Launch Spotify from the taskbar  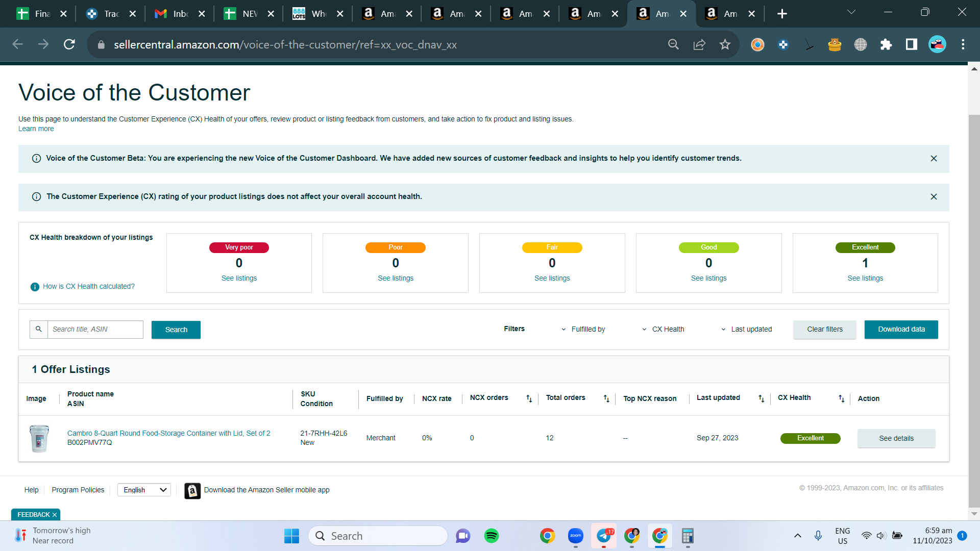tap(492, 536)
